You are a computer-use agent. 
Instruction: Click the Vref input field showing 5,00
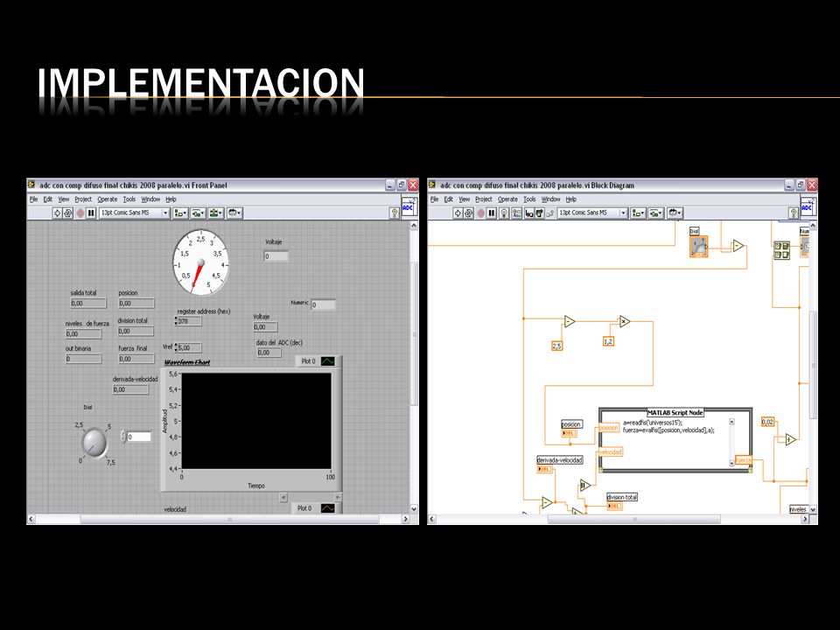(x=190, y=347)
